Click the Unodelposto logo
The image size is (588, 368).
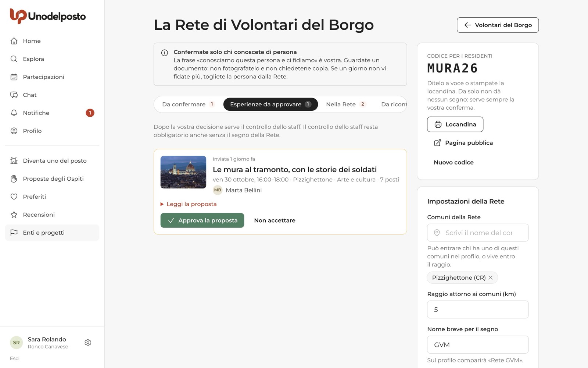tap(48, 16)
